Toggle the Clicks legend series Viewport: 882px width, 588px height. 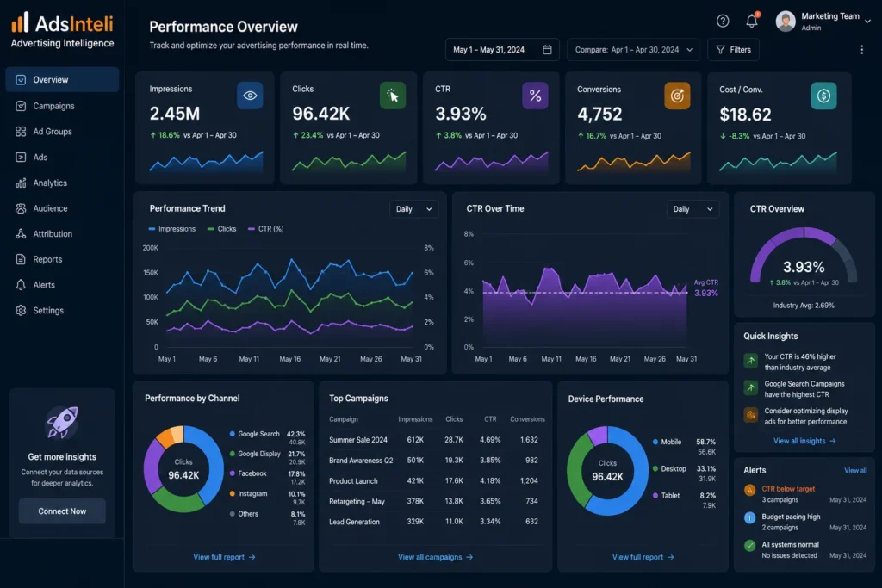click(221, 229)
